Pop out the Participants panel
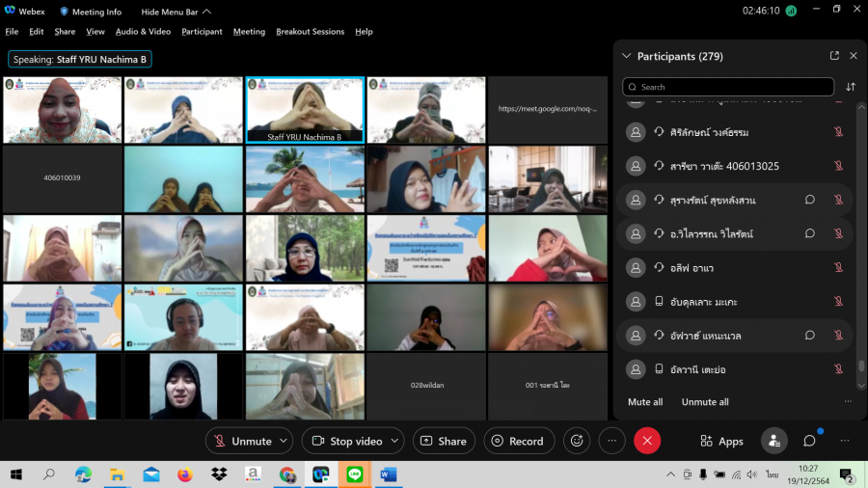This screenshot has width=868, height=488. (x=834, y=56)
